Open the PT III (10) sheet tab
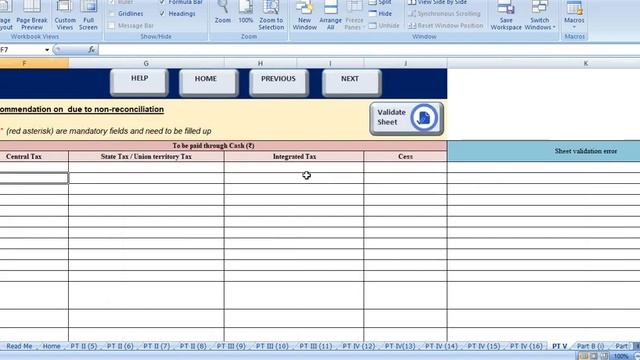 click(x=272, y=346)
